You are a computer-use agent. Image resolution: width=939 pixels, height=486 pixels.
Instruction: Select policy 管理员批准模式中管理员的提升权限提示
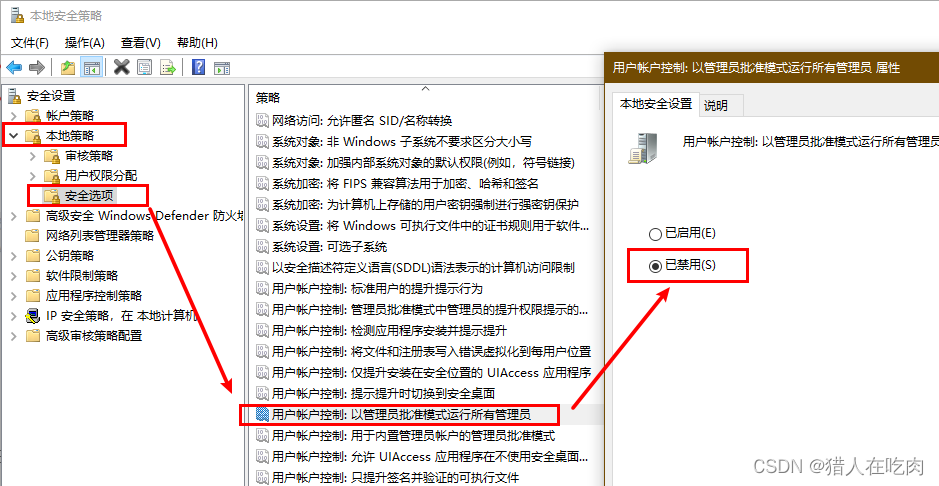pyautogui.click(x=430, y=309)
